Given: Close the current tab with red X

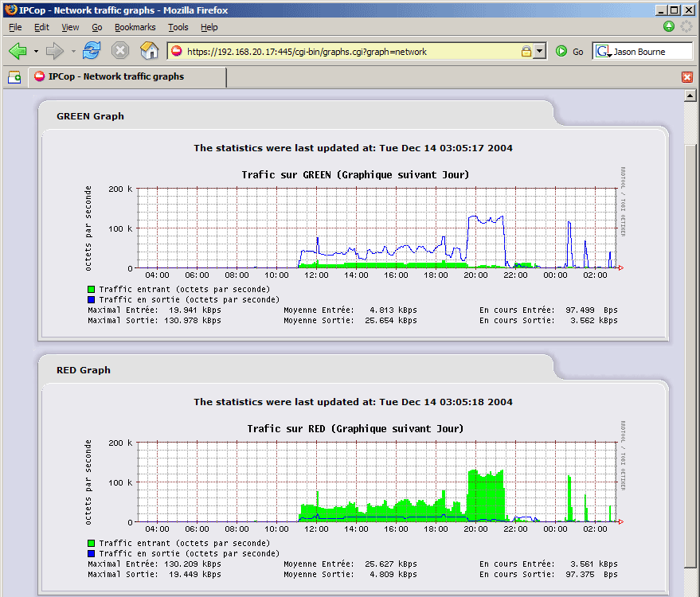Looking at the screenshot, I should pos(687,77).
